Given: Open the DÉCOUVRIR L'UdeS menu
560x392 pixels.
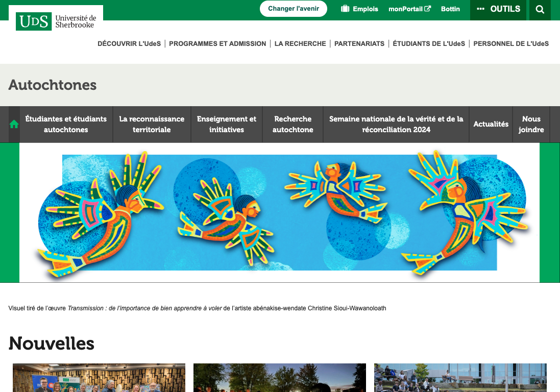Looking at the screenshot, I should (x=129, y=43).
